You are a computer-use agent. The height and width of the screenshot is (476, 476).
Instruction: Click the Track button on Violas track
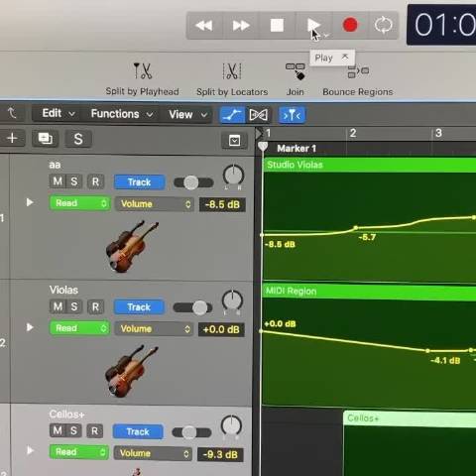pyautogui.click(x=139, y=307)
